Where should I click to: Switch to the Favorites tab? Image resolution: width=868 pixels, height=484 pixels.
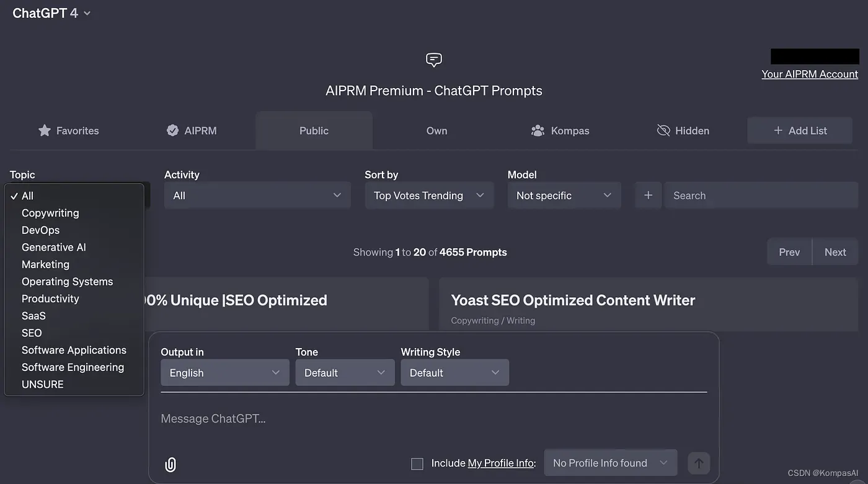coord(69,131)
